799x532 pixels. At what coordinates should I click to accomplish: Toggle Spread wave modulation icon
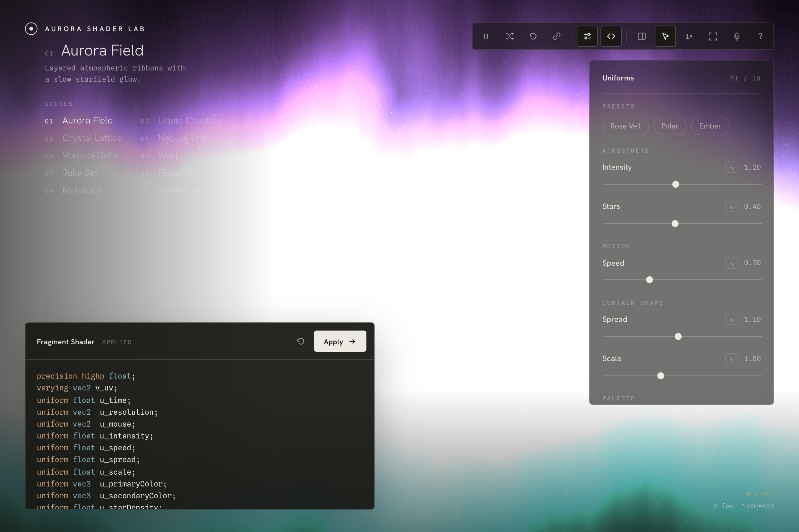point(732,319)
